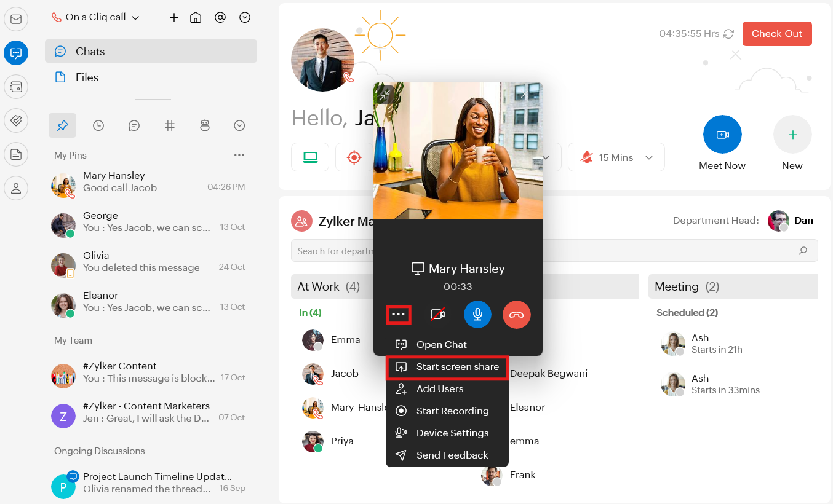The width and height of the screenshot is (833, 504).
Task: Collapse the call window via top-left arrows
Action: 385,94
